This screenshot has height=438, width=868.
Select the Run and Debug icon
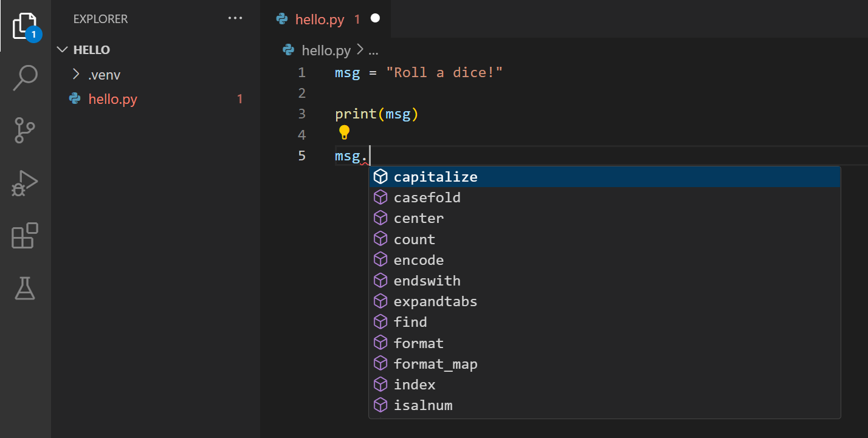coord(25,183)
